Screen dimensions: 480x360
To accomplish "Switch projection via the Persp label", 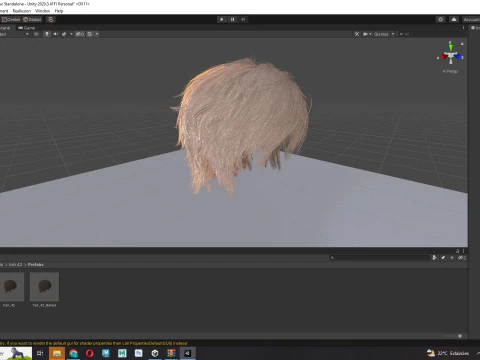I will point(450,71).
